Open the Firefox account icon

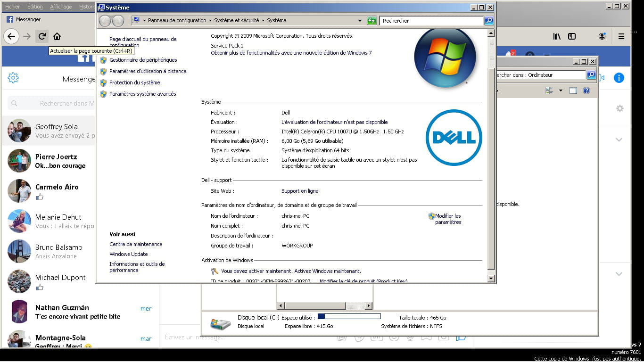pyautogui.click(x=602, y=36)
